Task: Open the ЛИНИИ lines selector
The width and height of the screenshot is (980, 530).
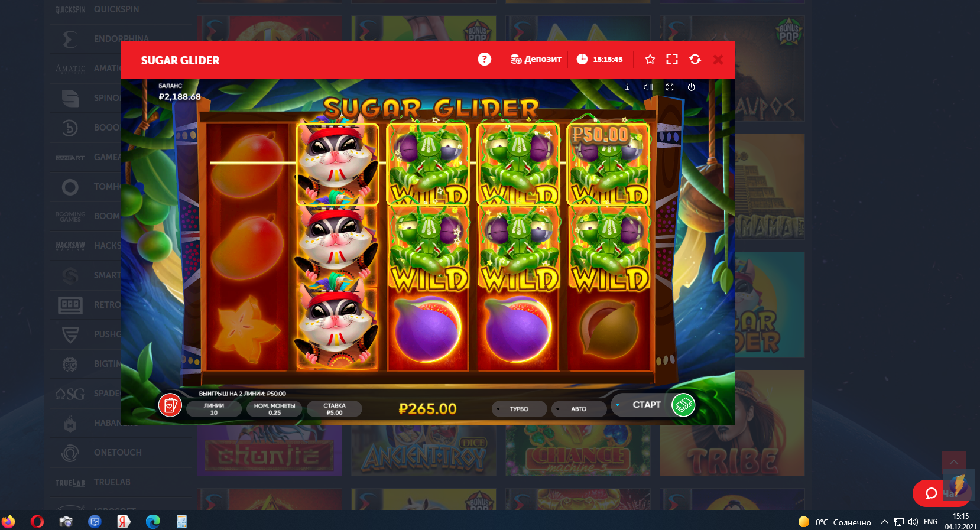Action: click(x=214, y=409)
